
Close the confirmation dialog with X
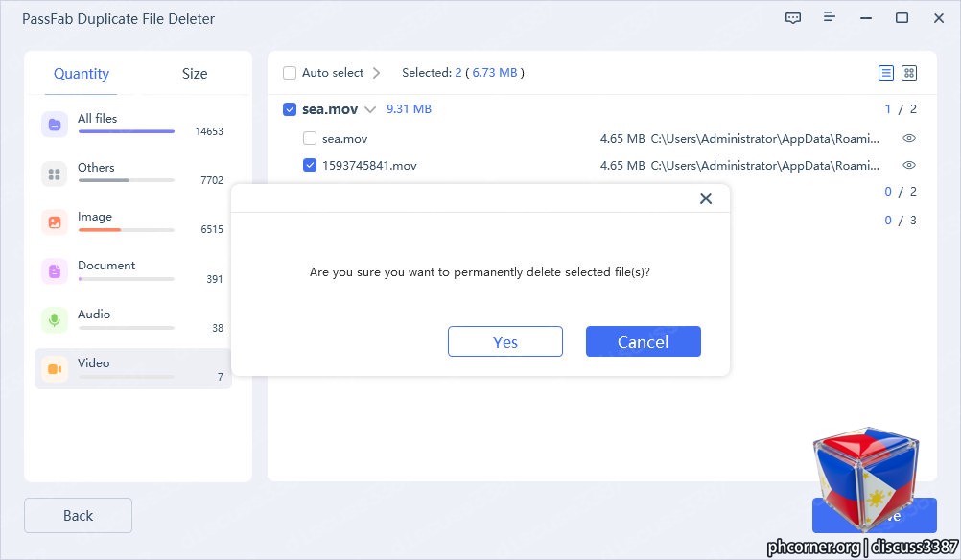(706, 198)
